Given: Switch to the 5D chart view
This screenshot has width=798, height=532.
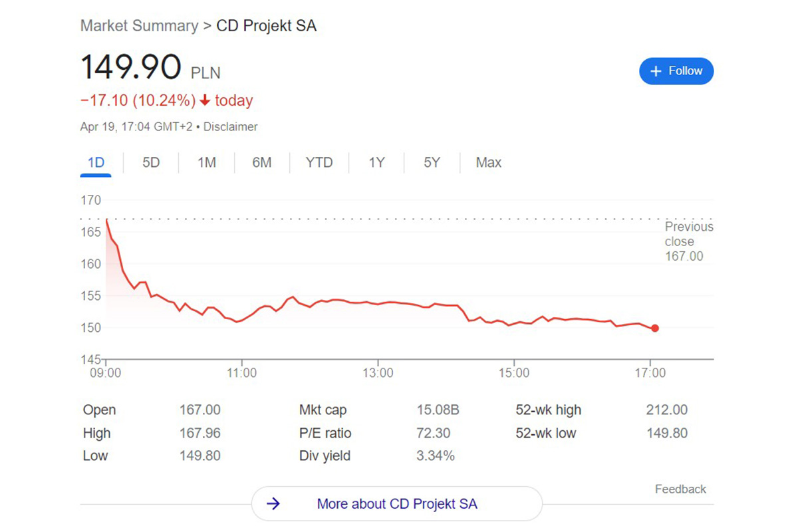Looking at the screenshot, I should tap(151, 162).
